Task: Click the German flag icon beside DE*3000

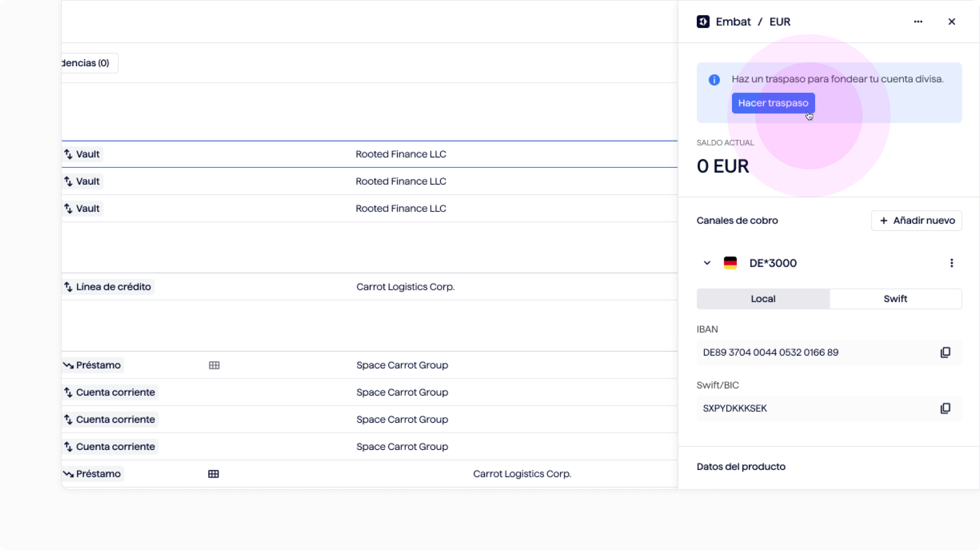Action: (730, 263)
